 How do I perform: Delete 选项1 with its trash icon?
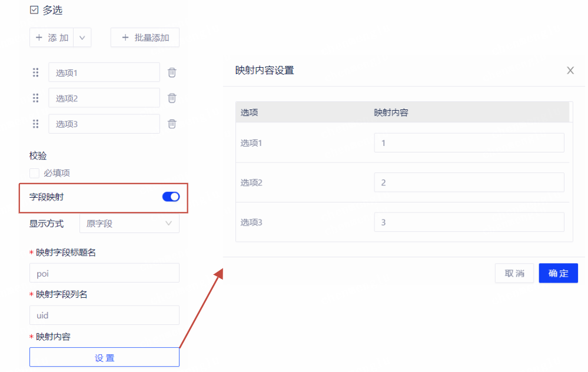[x=172, y=72]
